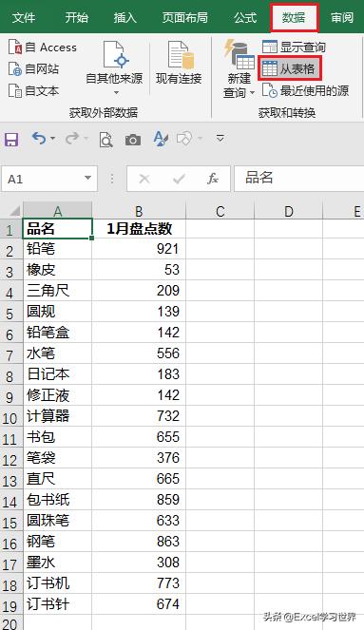
Task: Select row 10 header
Action: coord(11,417)
